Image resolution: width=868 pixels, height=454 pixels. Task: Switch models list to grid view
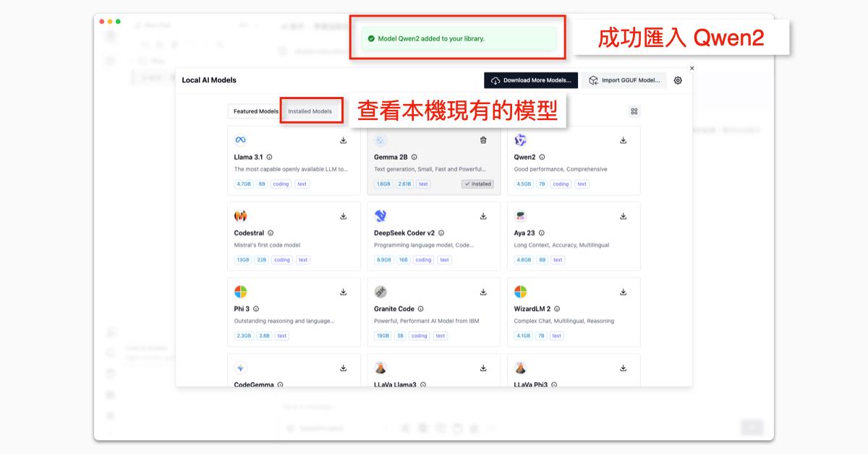634,111
